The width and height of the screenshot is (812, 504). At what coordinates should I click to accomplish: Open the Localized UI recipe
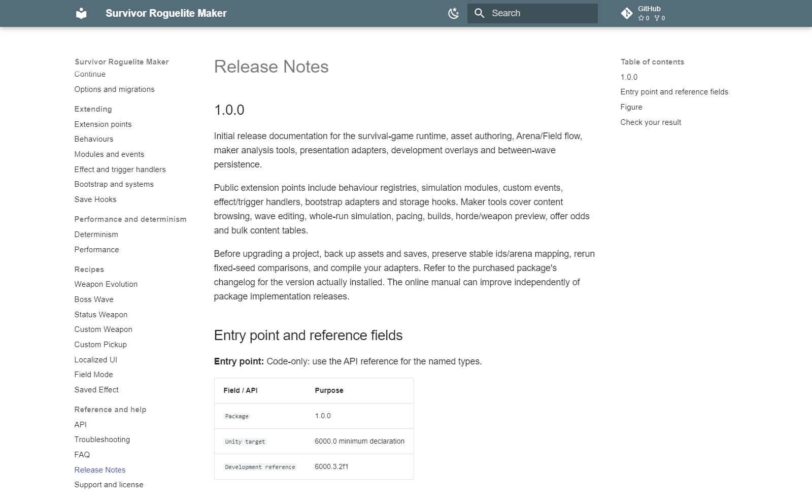95,360
